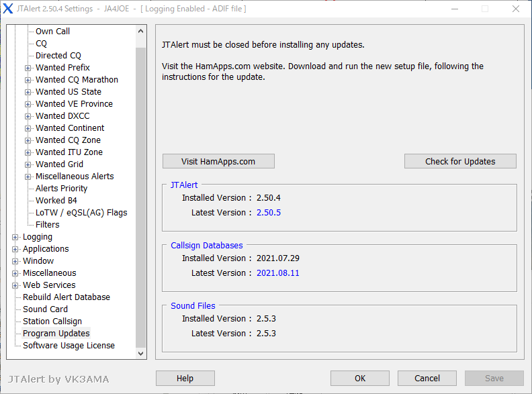Expand the Wanted Prefix tree node
532x394 pixels.
(x=28, y=68)
